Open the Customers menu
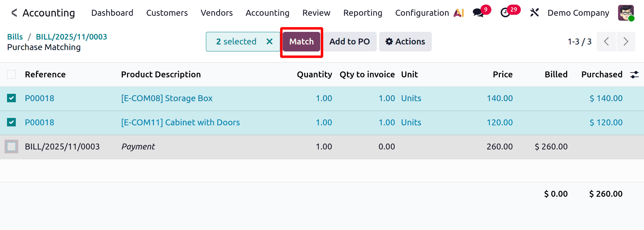This screenshot has width=644, height=230. click(167, 13)
